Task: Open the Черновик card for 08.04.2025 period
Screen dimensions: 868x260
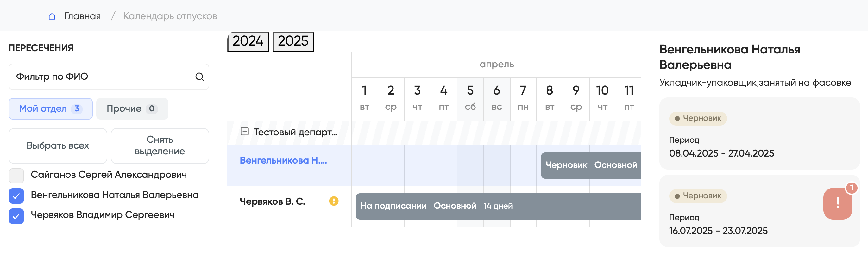Action: point(759,133)
